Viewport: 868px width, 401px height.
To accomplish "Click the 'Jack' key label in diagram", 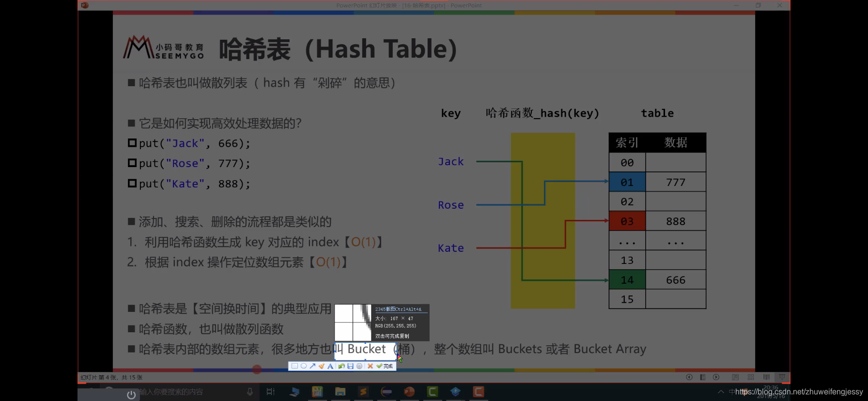I will tap(451, 162).
